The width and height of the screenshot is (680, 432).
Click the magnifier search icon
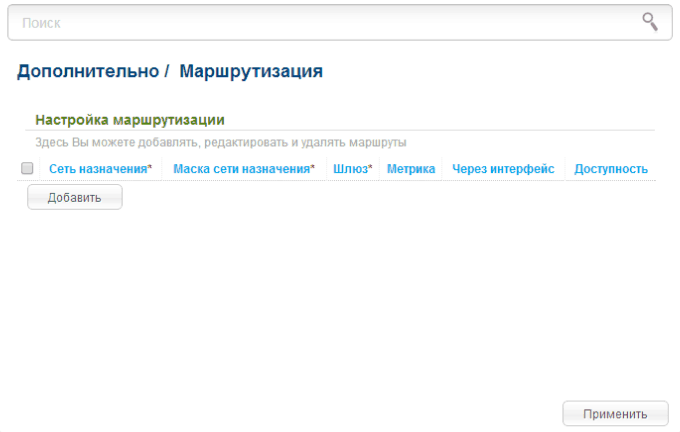(x=650, y=21)
